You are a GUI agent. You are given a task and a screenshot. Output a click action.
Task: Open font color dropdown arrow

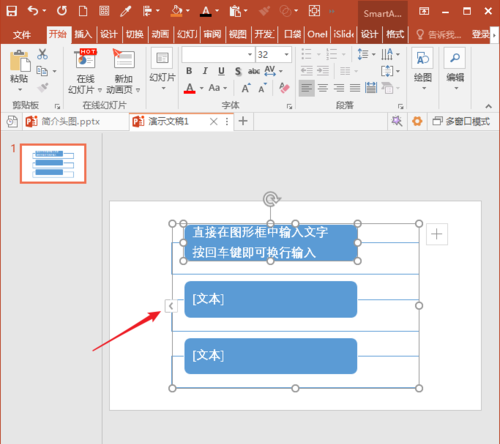(201, 88)
